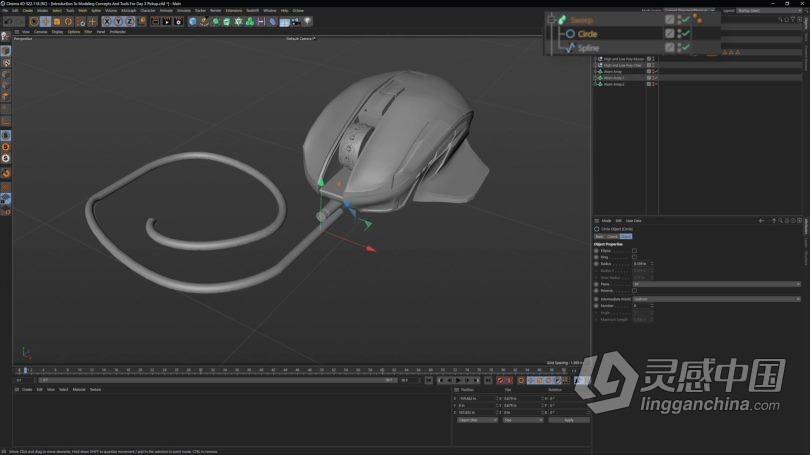Open the Layout dropdown
This screenshot has width=810, height=455.
point(768,10)
